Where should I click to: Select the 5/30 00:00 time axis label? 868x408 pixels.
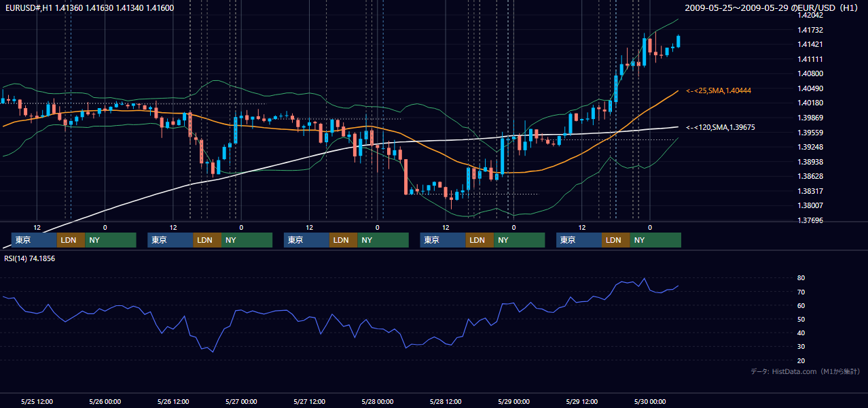click(x=650, y=402)
